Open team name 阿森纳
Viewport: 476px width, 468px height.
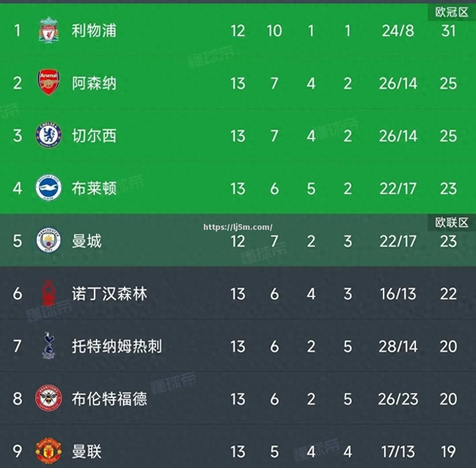point(94,83)
